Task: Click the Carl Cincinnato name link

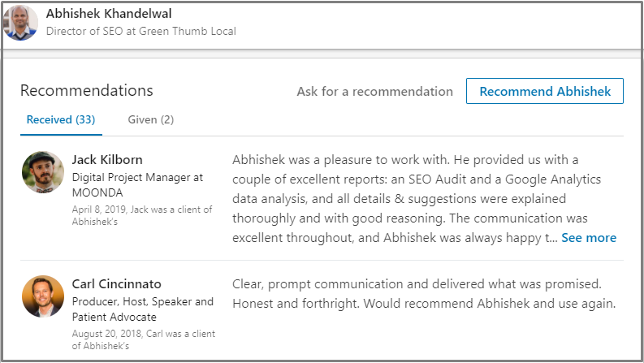Action: [x=116, y=284]
